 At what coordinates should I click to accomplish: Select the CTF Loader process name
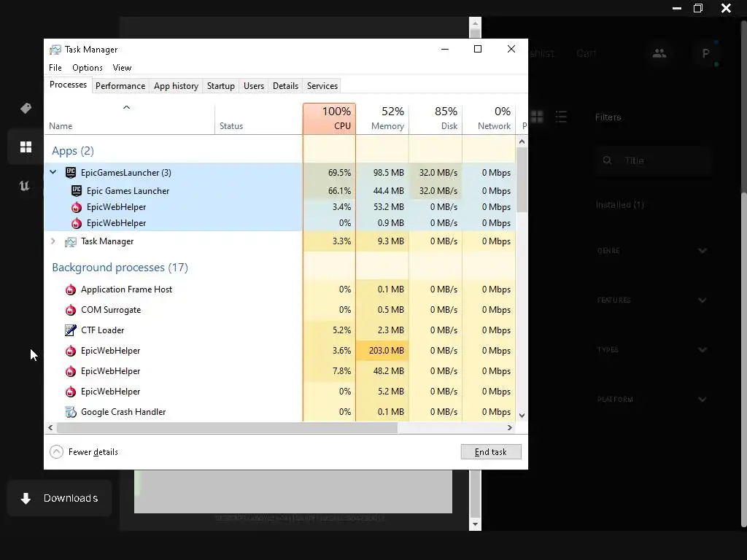(102, 330)
